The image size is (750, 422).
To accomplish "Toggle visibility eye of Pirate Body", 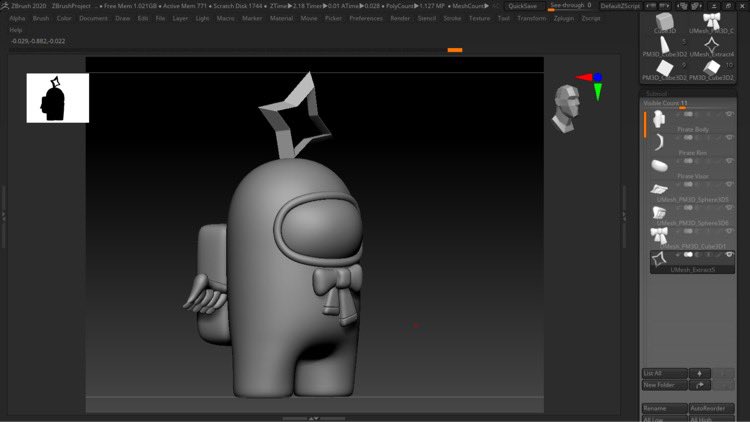I will click(729, 114).
